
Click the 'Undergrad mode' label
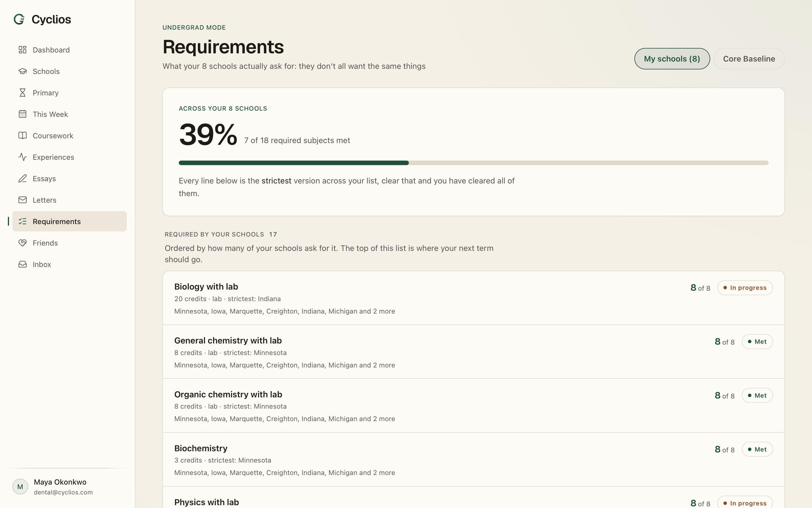tap(194, 28)
